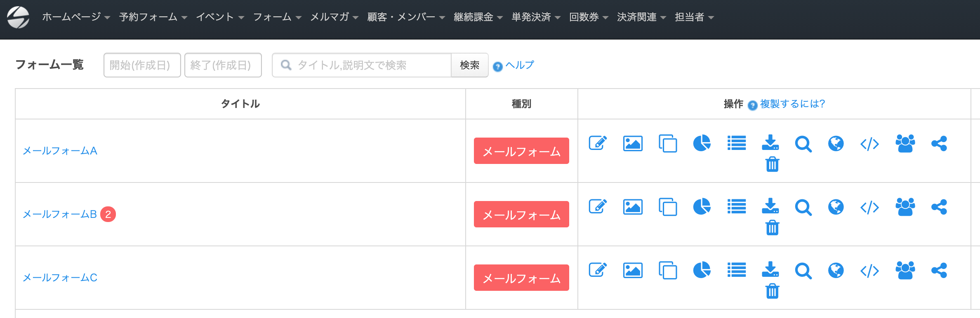The image size is (980, 318).
Task: Click users group icon for メールフォームA
Action: click(905, 143)
